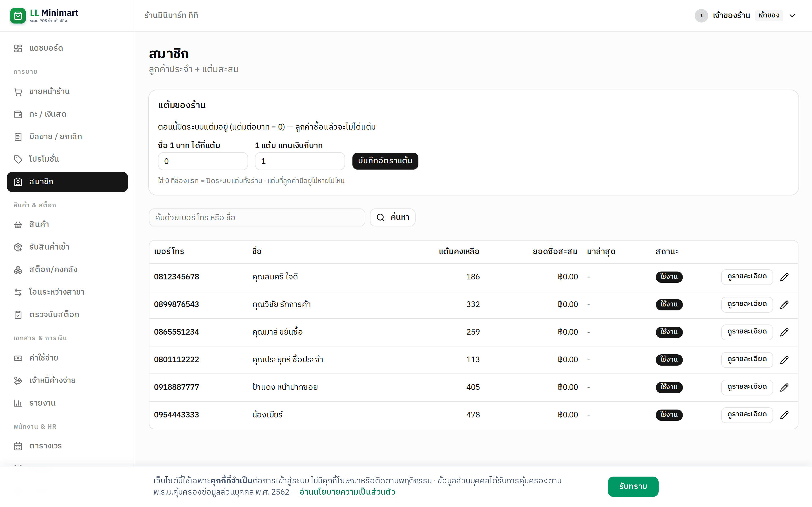This screenshot has width=812, height=507.
Task: Click the ค้นด้วยเบอร์โทร หรือ ชื่อ search field
Action: click(x=257, y=217)
